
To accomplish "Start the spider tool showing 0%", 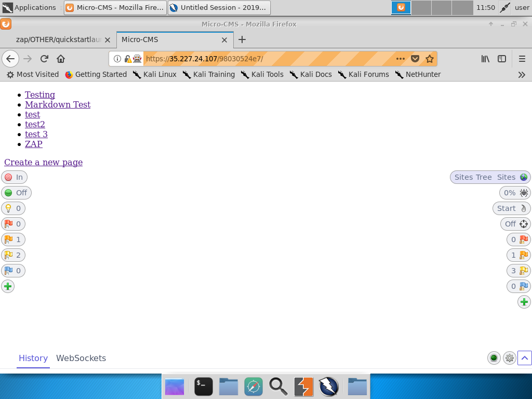I will click(x=515, y=193).
